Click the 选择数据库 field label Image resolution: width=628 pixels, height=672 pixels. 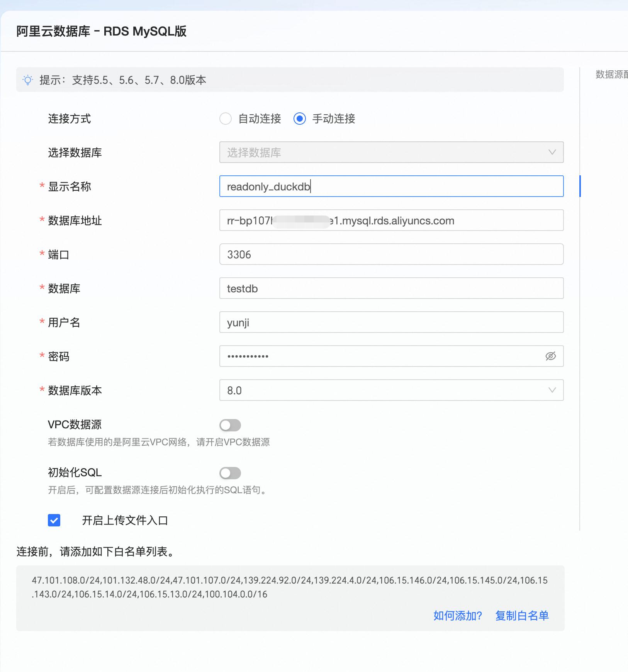(75, 153)
